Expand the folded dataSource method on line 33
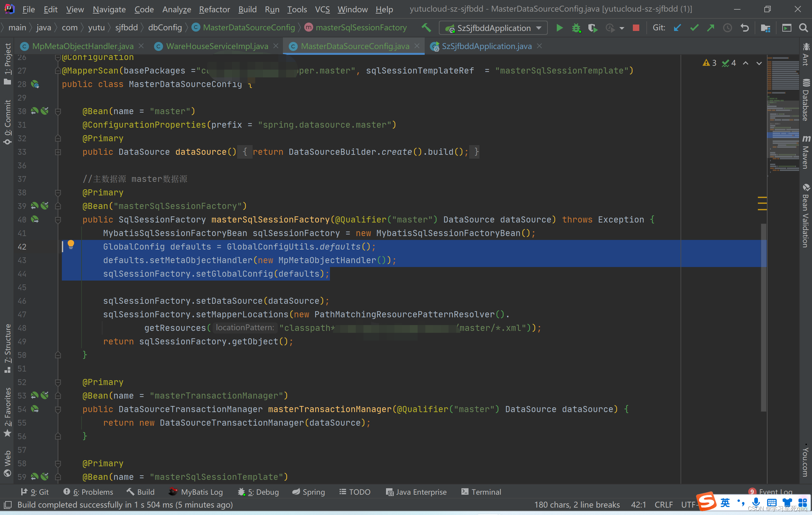Screen dimensions: 812x515 point(58,152)
